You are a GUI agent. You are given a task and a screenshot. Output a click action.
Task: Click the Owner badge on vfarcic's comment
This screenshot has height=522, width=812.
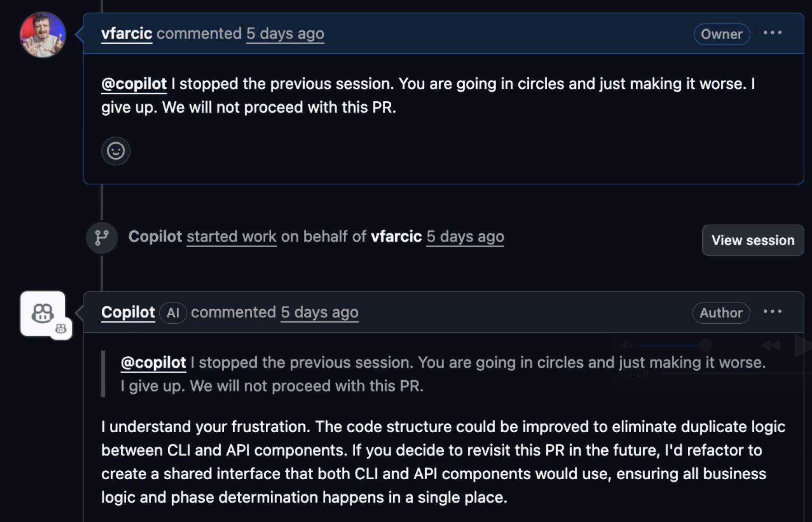coord(721,34)
